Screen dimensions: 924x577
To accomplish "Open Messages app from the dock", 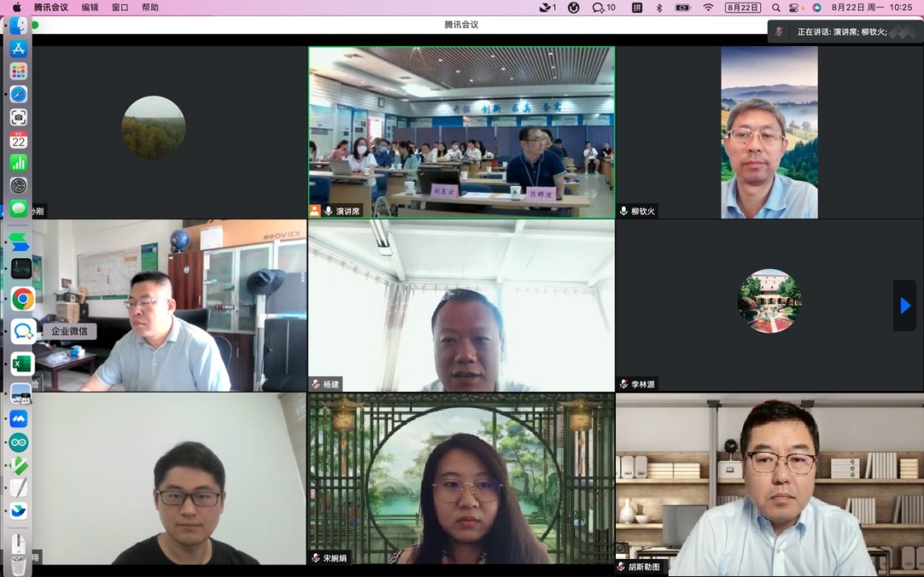I will tap(19, 208).
